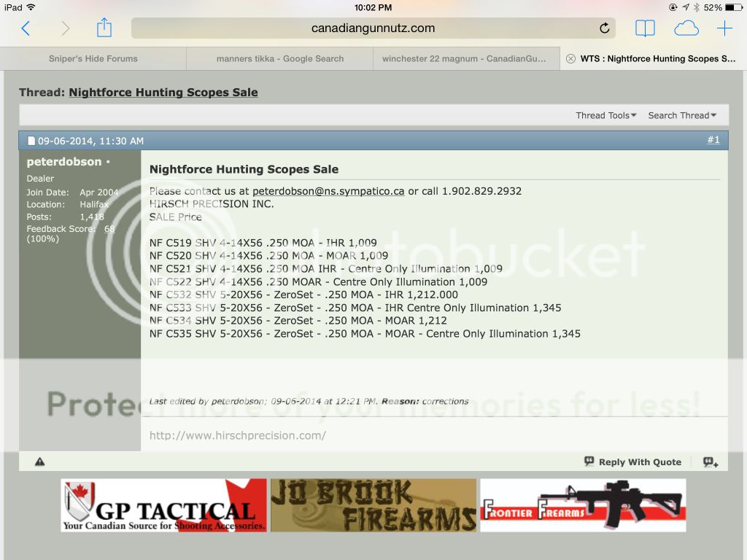Click the multi-quote icon
Image resolution: width=747 pixels, height=560 pixels.
pos(711,462)
